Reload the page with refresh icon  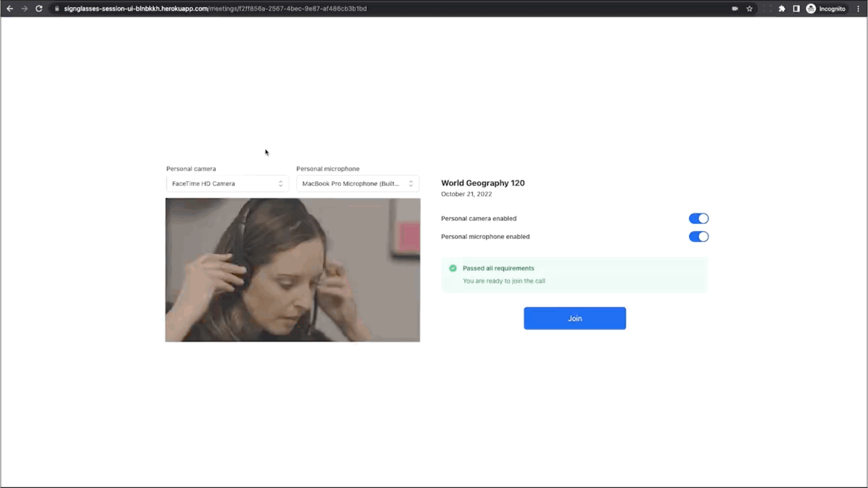point(39,9)
